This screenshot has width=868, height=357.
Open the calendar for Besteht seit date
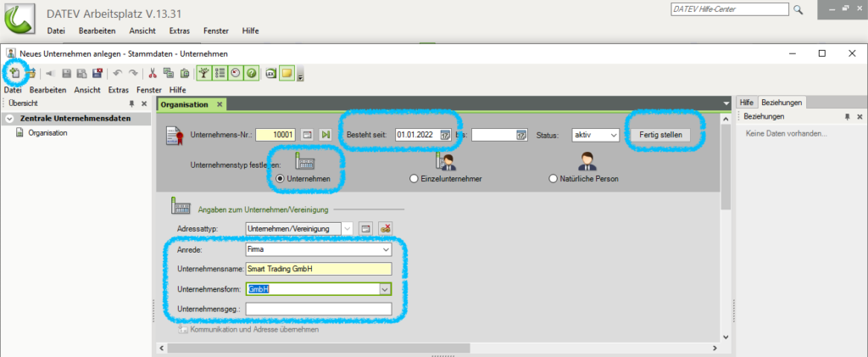point(446,135)
